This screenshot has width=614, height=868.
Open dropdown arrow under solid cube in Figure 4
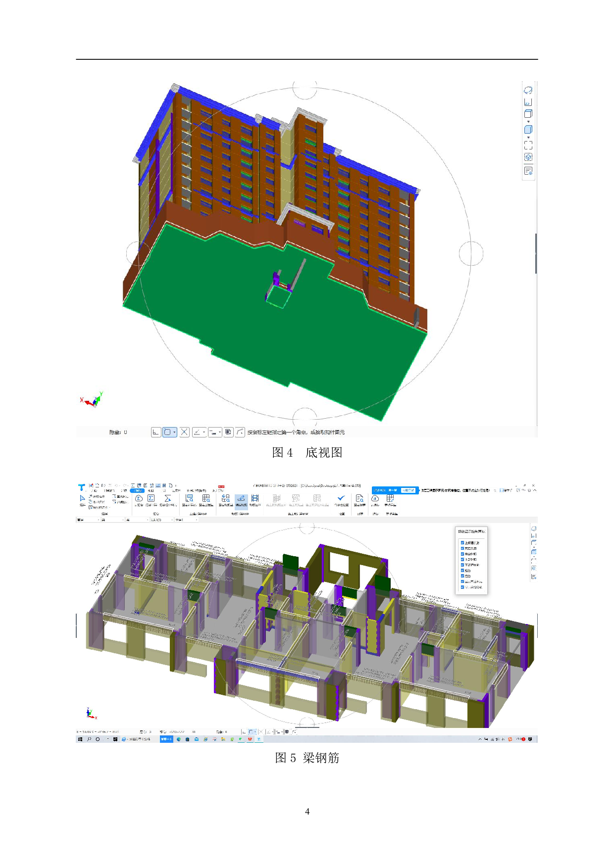528,138
